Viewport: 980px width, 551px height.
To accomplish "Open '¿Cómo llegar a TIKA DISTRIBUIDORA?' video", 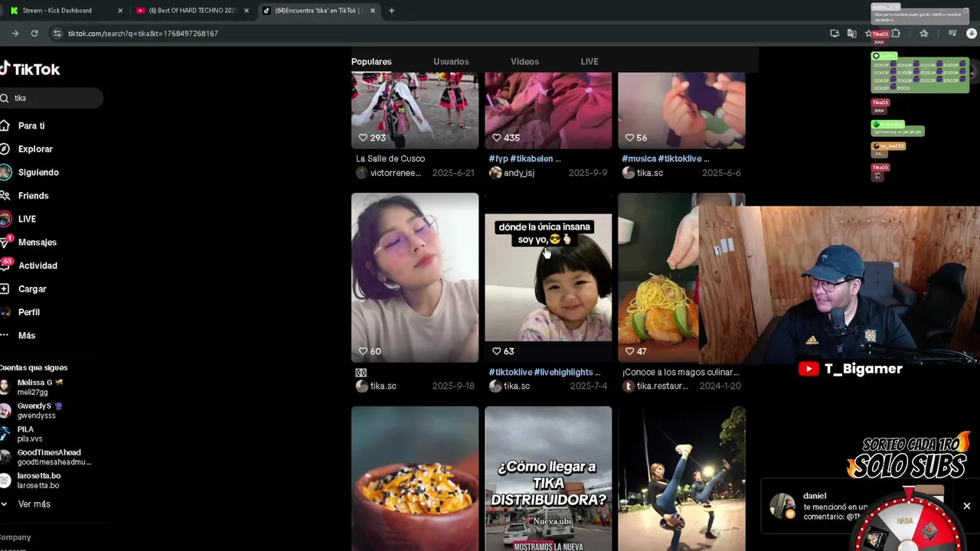I will [x=548, y=478].
